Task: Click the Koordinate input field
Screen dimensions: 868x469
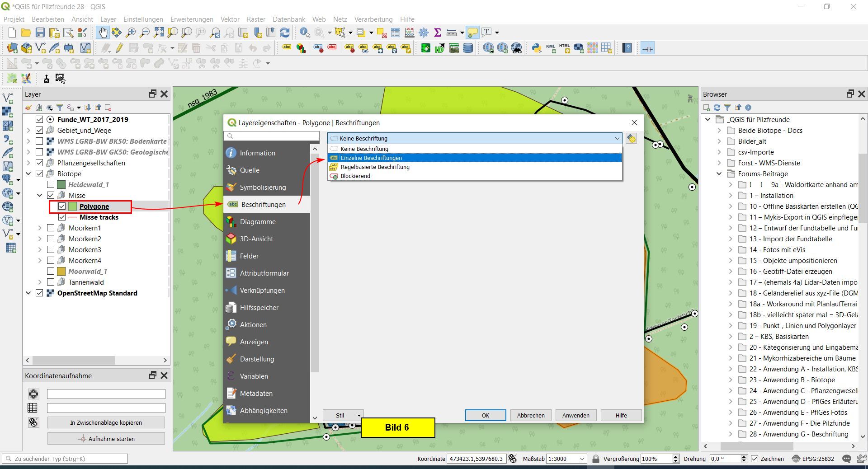Action: pos(476,459)
